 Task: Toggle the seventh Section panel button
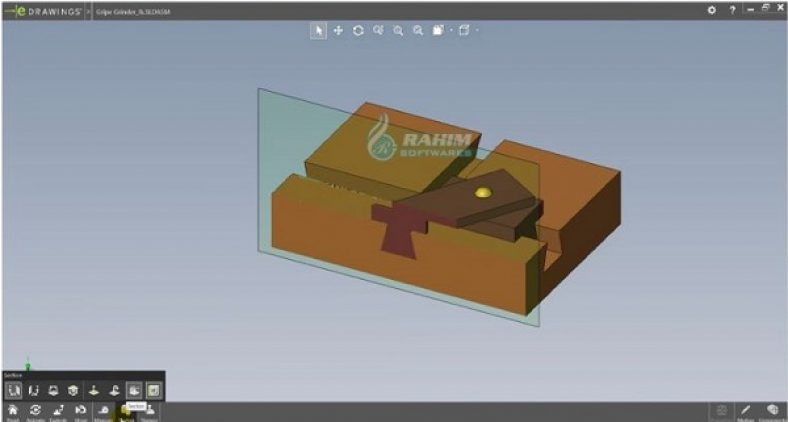coord(134,390)
